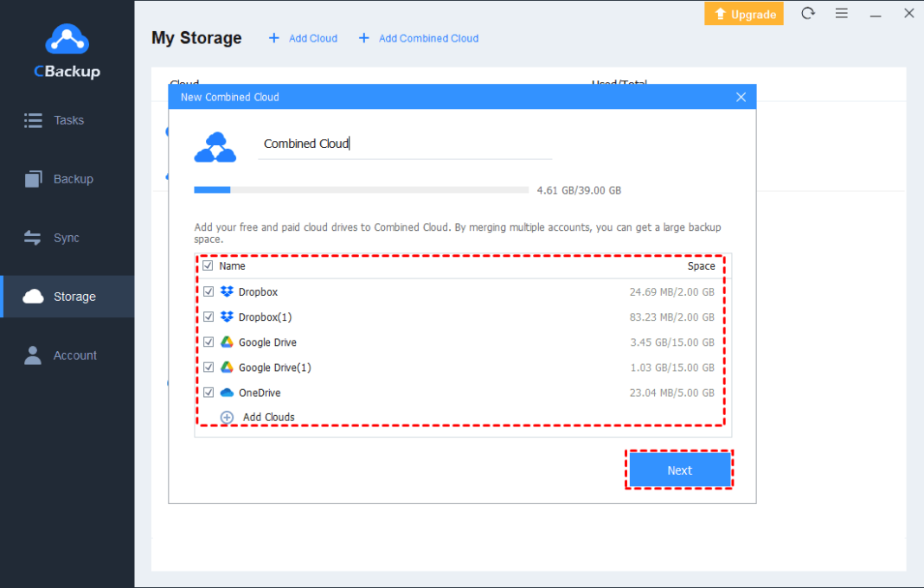Screen dimensions: 924x588
Task: Open the Add Combined Cloud menu
Action: (x=418, y=38)
